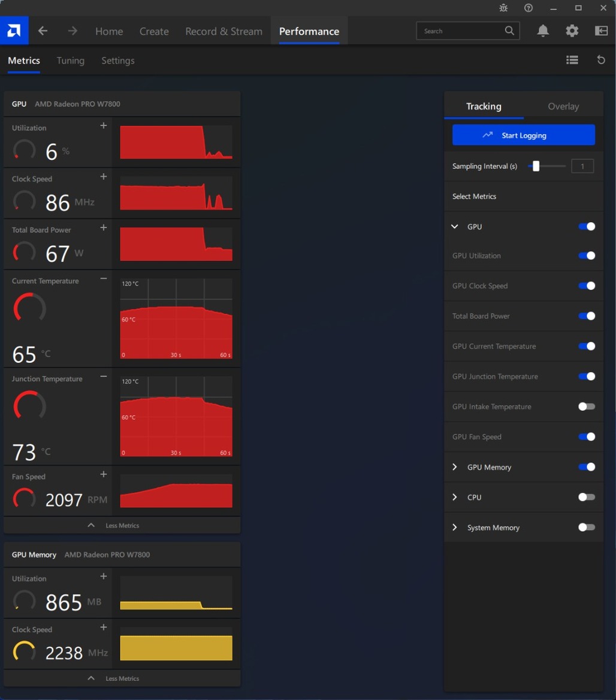Open the Create tab
The image size is (616, 700).
click(x=154, y=31)
